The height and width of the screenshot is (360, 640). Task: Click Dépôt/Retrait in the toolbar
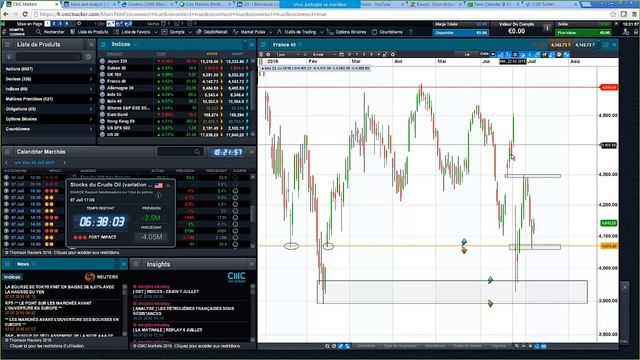pyautogui.click(x=212, y=32)
